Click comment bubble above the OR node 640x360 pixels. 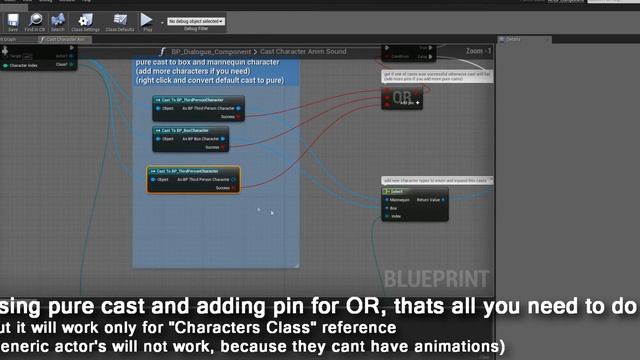(437, 76)
